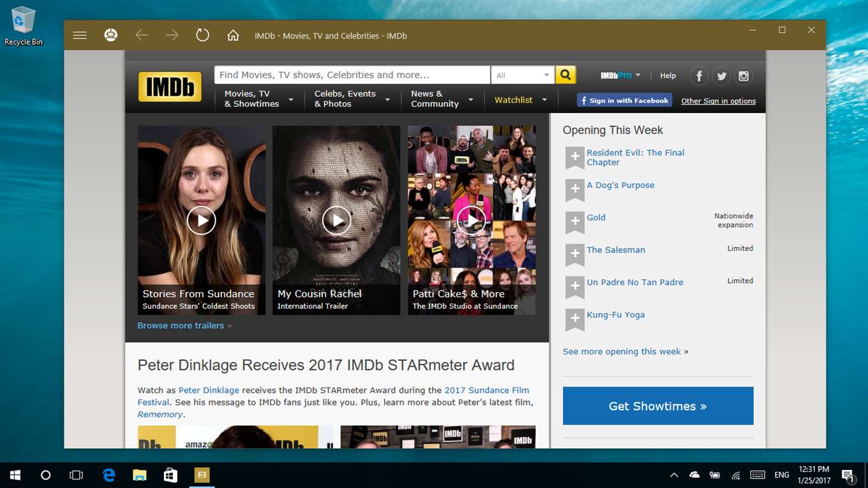This screenshot has width=868, height=488.
Task: Open Peter Dinklage link in article
Action: (x=209, y=390)
